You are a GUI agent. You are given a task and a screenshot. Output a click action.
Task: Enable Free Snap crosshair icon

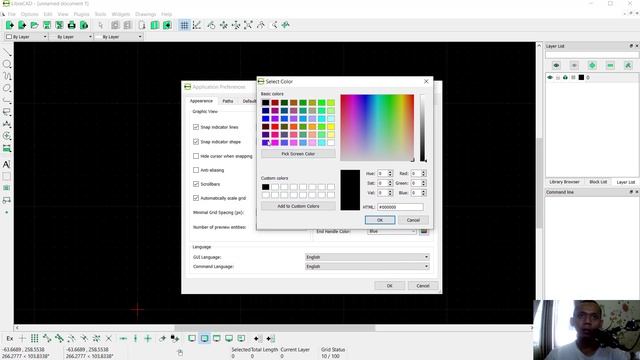(x=22, y=338)
